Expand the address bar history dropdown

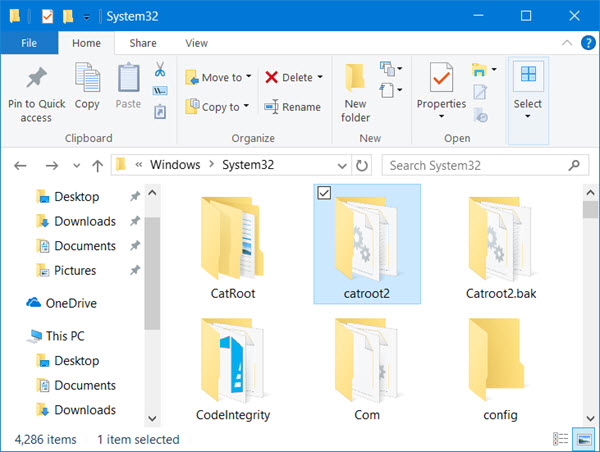click(x=342, y=166)
